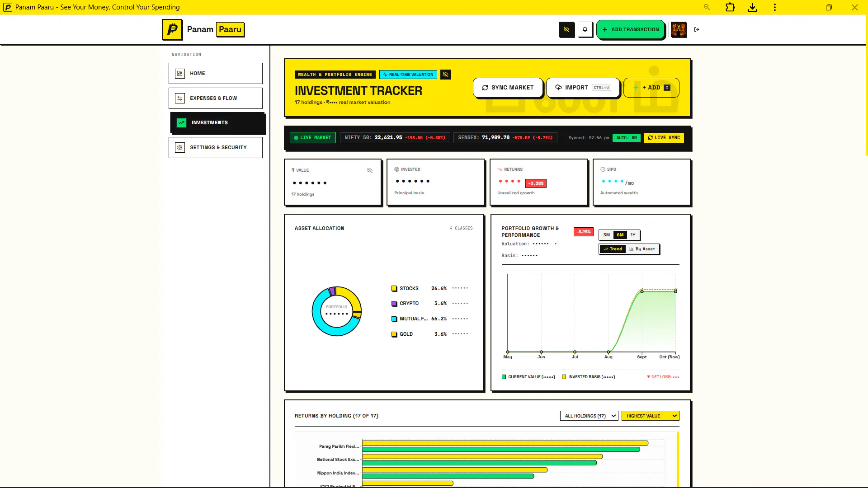868x488 pixels.
Task: Click the zoom magnifier icon in title bar
Action: (x=707, y=7)
